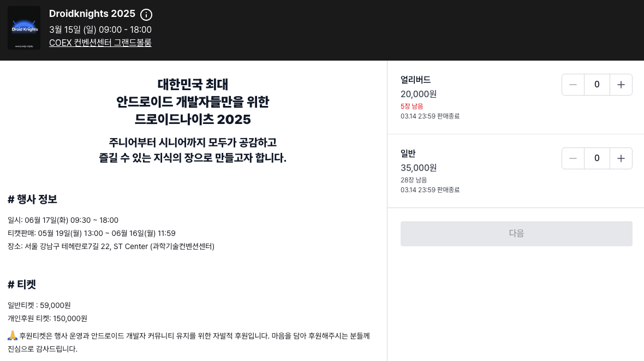Viewport: 644px width, 361px height.
Task: Decrease 얼리버드 quantity with the minus icon
Action: pos(573,84)
